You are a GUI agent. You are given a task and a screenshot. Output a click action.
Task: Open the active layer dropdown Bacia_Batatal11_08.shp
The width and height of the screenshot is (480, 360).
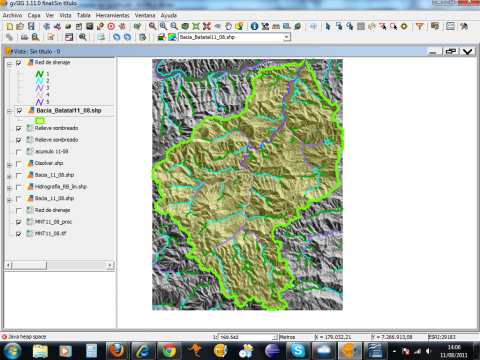coord(286,37)
